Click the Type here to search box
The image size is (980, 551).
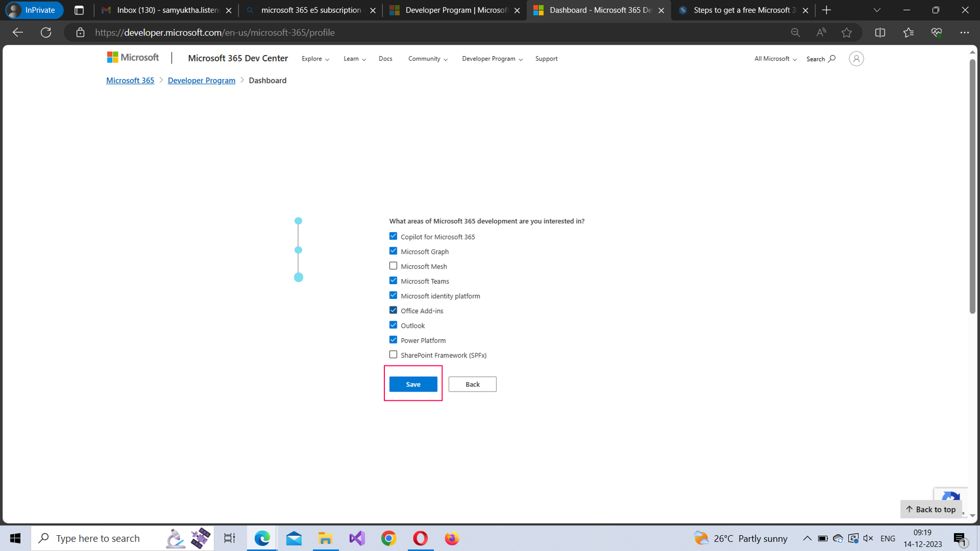click(x=122, y=538)
